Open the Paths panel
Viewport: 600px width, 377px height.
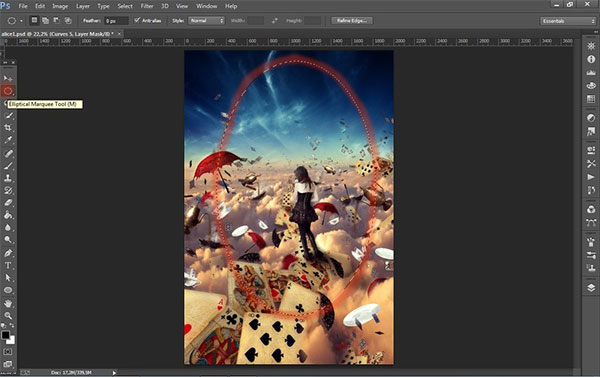point(591,222)
